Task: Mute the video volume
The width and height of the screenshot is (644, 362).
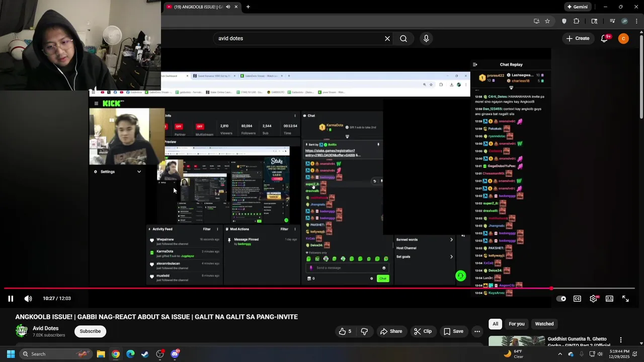Action: pyautogui.click(x=28, y=299)
